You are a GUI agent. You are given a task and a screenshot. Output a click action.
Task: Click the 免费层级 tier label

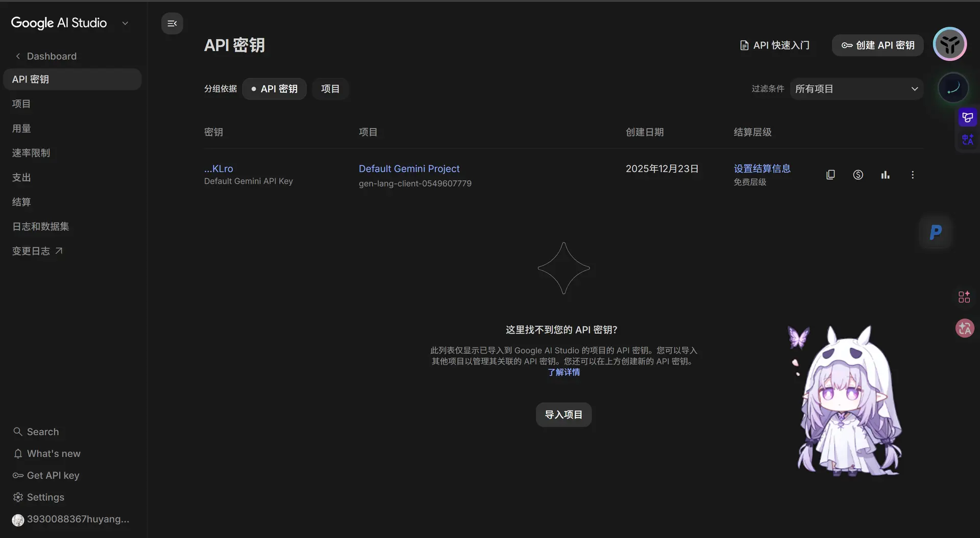point(750,182)
